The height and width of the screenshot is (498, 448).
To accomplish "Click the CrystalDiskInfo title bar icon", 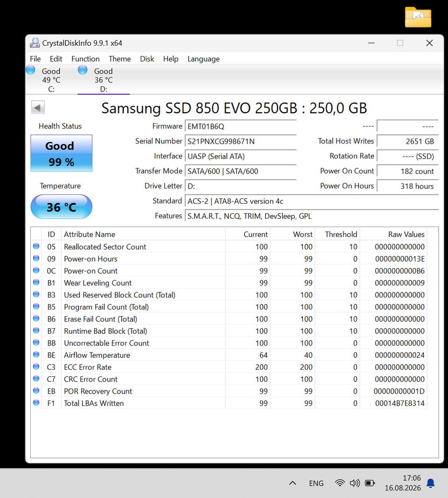I will (35, 43).
